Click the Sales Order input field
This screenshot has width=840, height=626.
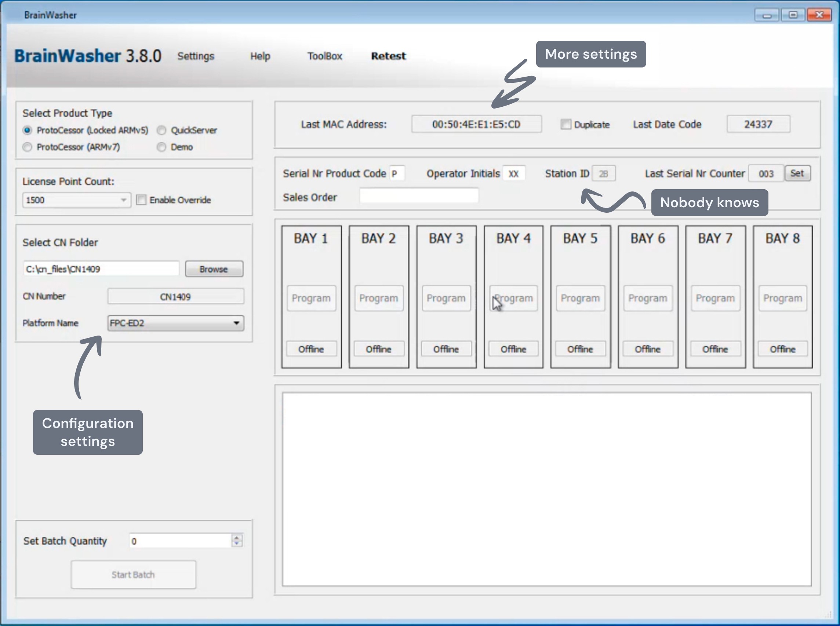click(419, 195)
